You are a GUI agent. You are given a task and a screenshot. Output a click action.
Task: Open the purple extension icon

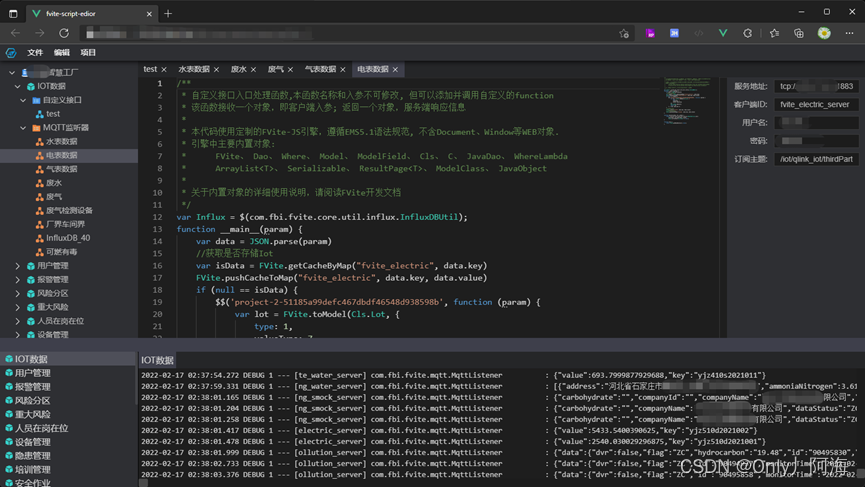[650, 33]
